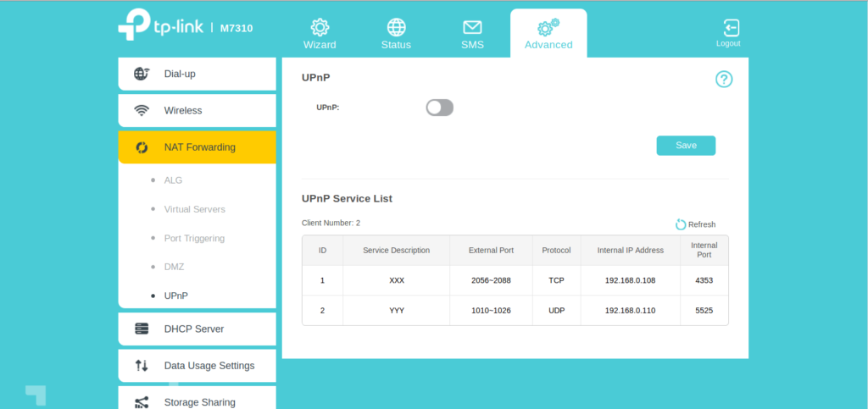The width and height of the screenshot is (868, 409).
Task: Click the Dial-up globe icon
Action: tap(142, 74)
